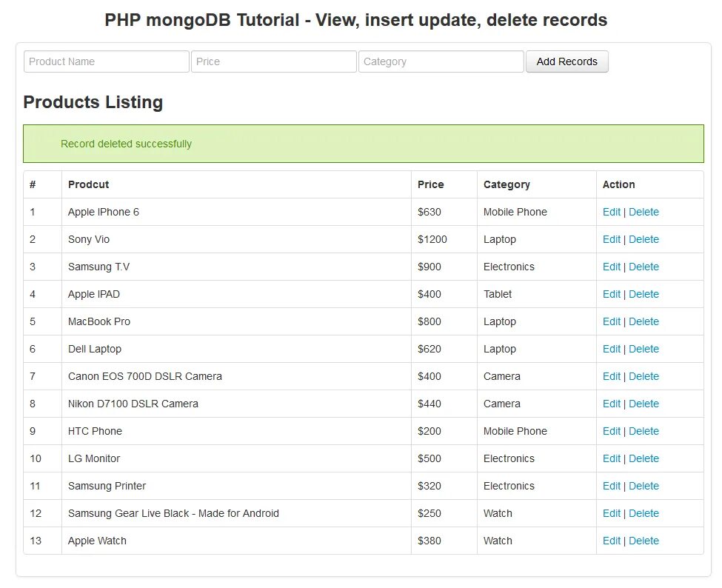722x588 pixels.
Task: Delete the Apple IPhone 6 record
Action: pyautogui.click(x=644, y=212)
